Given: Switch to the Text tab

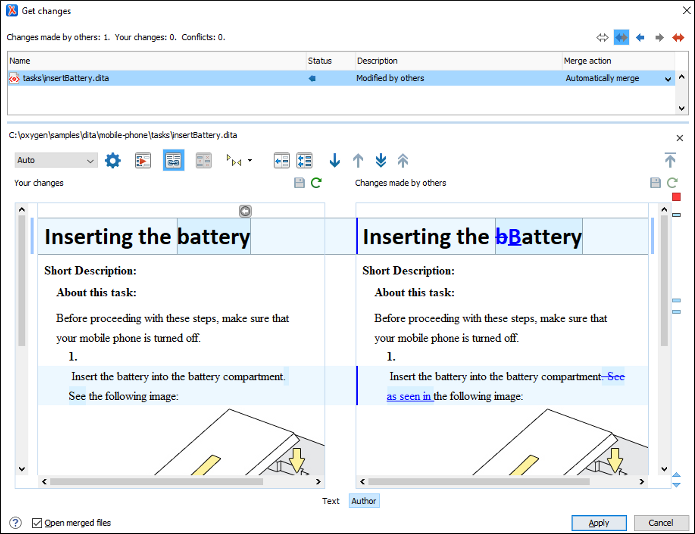Looking at the screenshot, I should 330,501.
